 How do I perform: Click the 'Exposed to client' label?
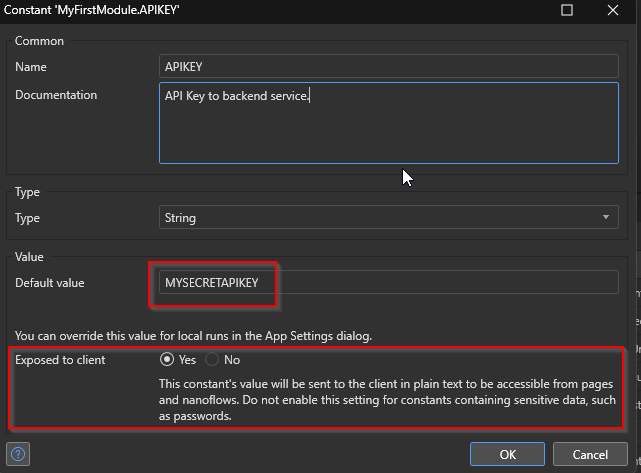[x=60, y=360]
